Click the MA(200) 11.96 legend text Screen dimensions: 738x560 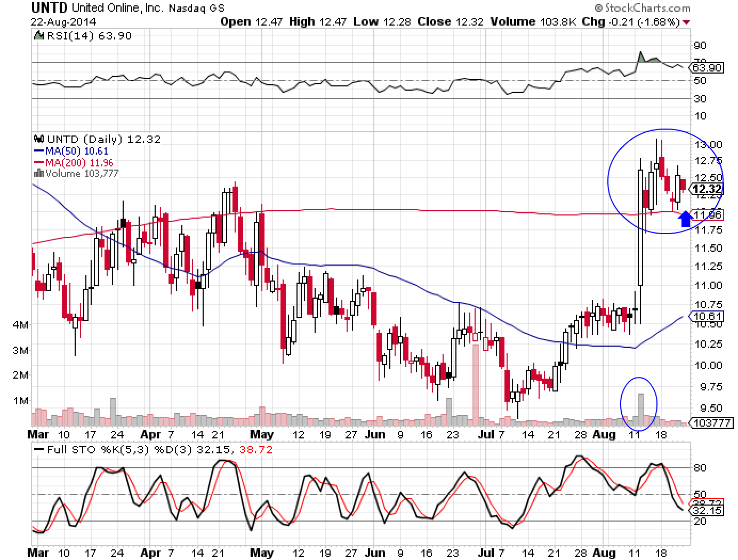(x=80, y=163)
